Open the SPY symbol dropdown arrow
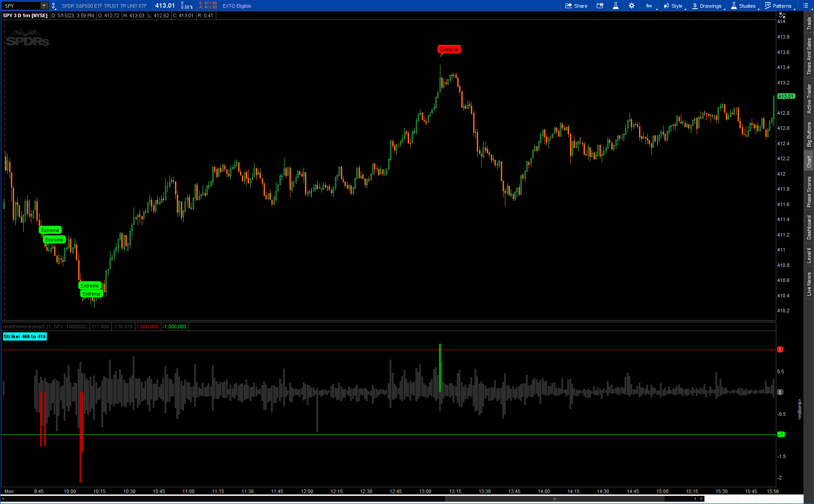 click(44, 6)
